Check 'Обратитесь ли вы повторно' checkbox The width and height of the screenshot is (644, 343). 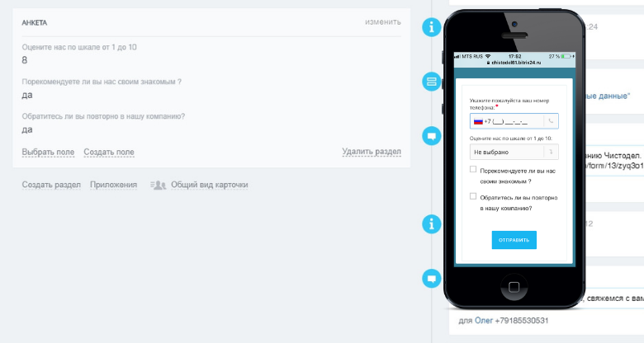pyautogui.click(x=473, y=196)
